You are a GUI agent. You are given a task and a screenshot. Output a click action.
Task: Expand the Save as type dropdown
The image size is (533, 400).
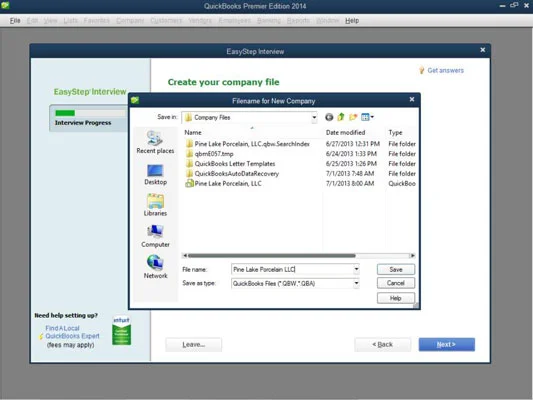pyautogui.click(x=356, y=283)
